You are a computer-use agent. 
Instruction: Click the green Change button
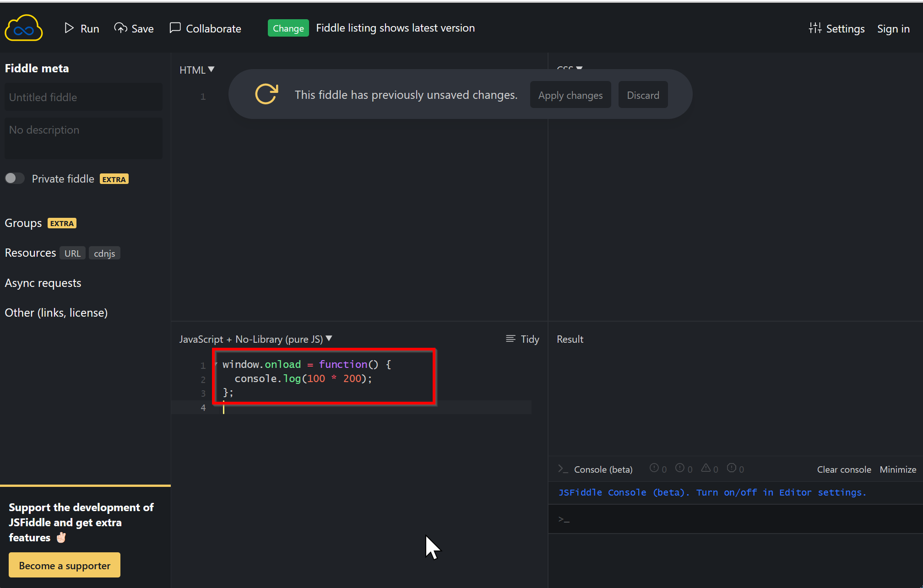point(288,28)
